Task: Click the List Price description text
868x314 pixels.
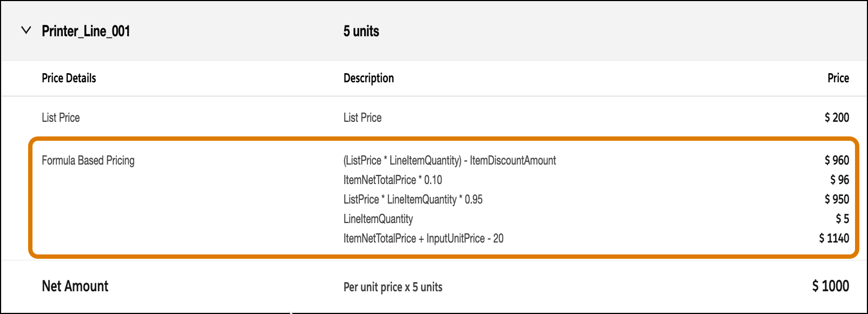Action: pyautogui.click(x=363, y=117)
